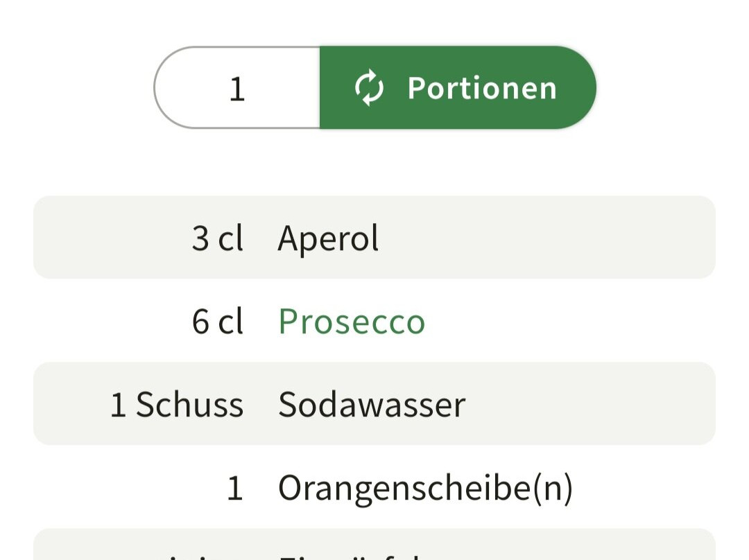Click the word Portionen in the button
The height and width of the screenshot is (560, 749).
click(482, 88)
